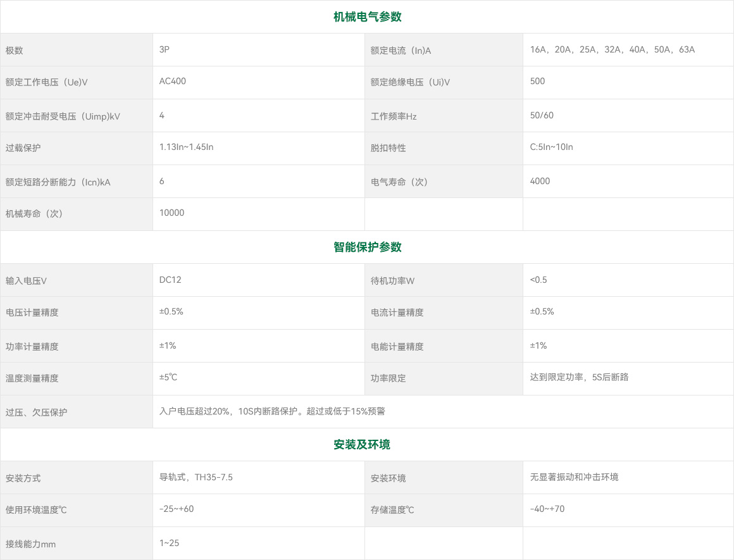Click the 导轨式，TH35-7.5 installation value
This screenshot has height=560, width=734.
click(196, 477)
